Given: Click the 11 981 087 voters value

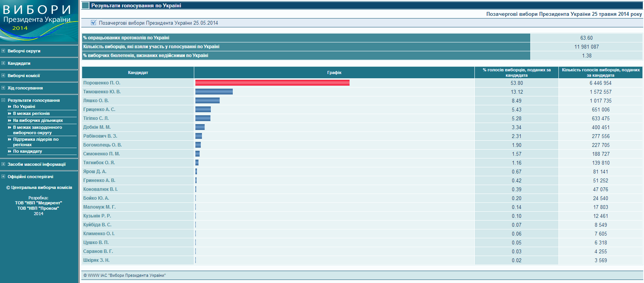Looking at the screenshot, I should pos(586,47).
